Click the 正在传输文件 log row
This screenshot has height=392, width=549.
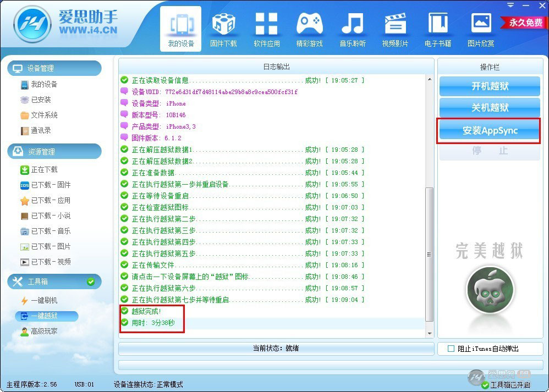242,265
